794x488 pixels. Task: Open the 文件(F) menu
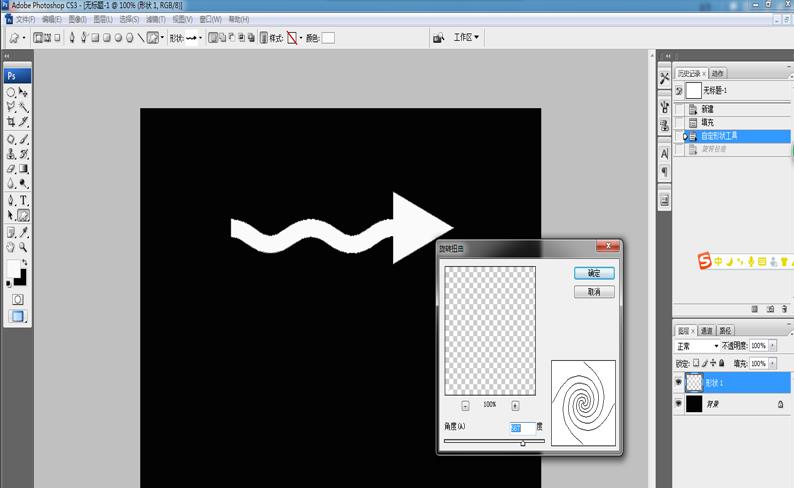coord(25,19)
